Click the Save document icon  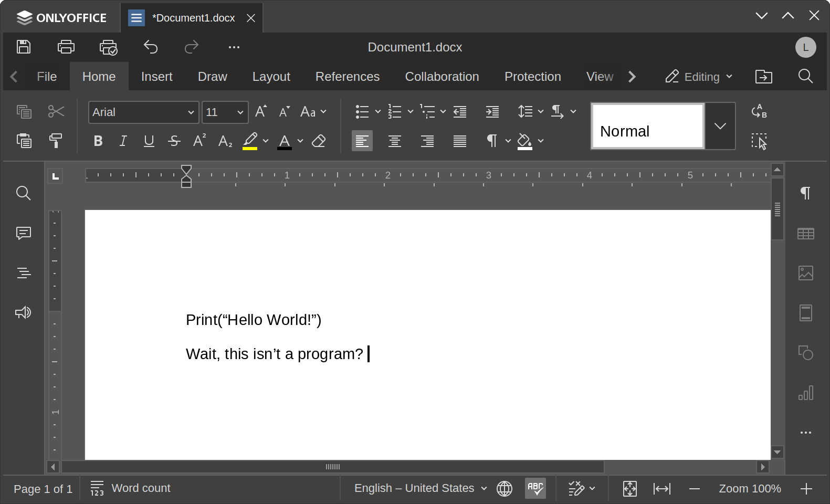coord(24,47)
